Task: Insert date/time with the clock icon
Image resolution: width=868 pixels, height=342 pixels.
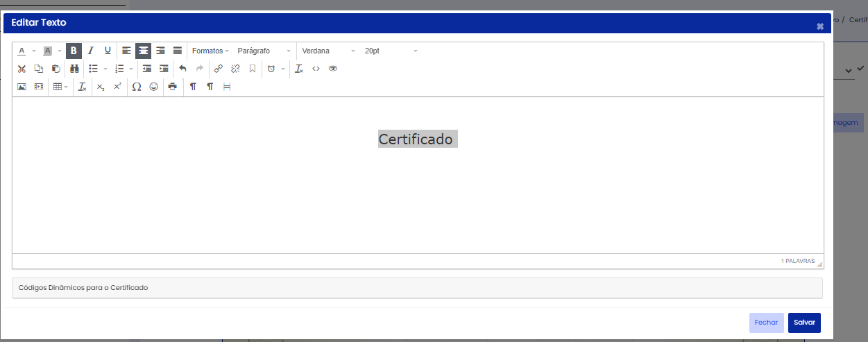Action: (271, 69)
